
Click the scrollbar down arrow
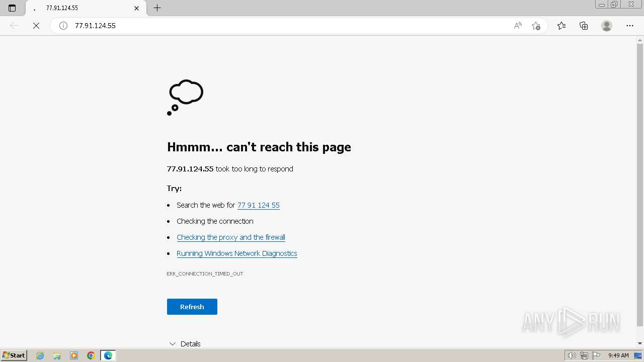click(x=640, y=343)
